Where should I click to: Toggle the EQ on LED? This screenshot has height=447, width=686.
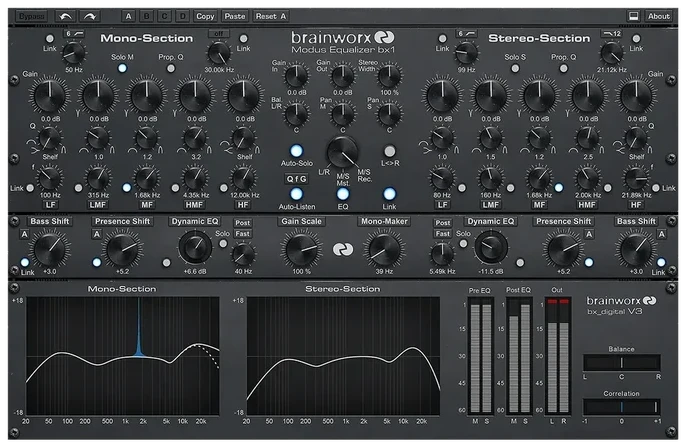343,194
